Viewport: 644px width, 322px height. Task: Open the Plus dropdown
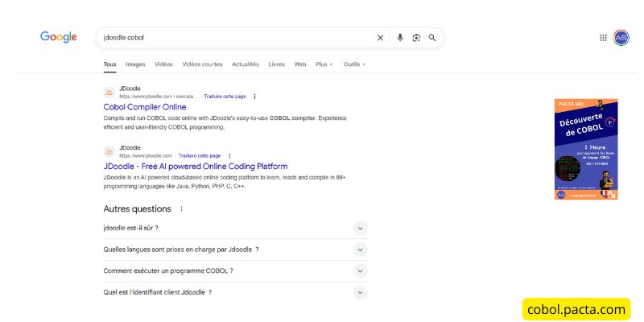click(x=324, y=64)
